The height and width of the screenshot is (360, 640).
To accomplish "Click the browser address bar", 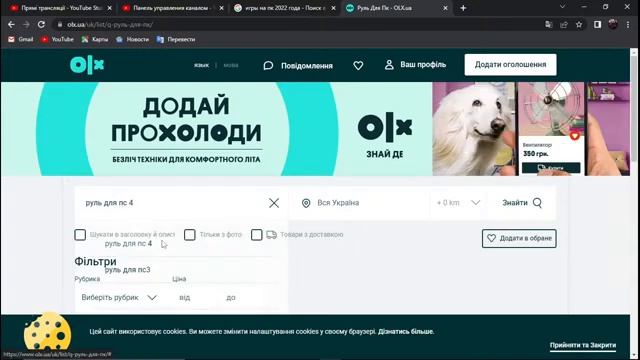I will (x=298, y=24).
